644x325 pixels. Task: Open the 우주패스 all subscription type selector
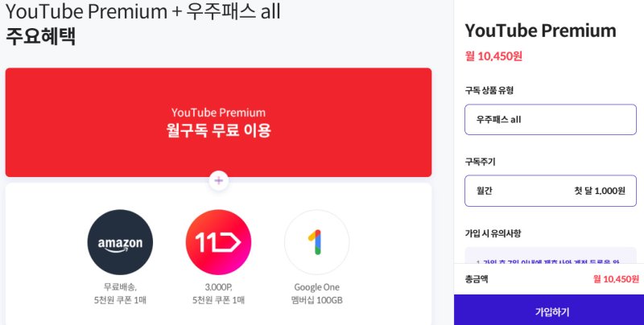tap(551, 119)
